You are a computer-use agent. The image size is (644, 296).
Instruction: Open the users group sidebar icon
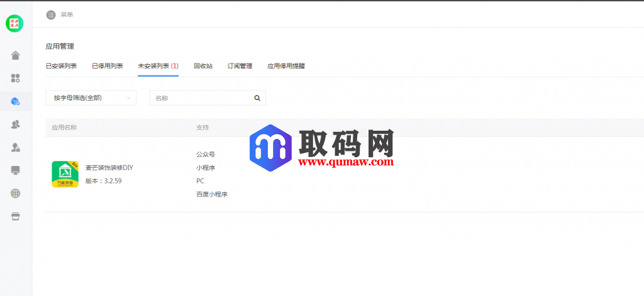(x=16, y=124)
